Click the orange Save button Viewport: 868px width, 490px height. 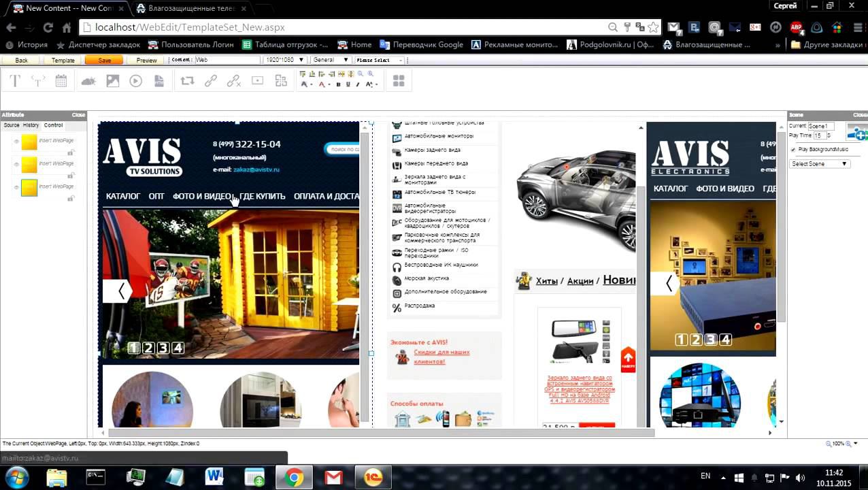click(104, 61)
